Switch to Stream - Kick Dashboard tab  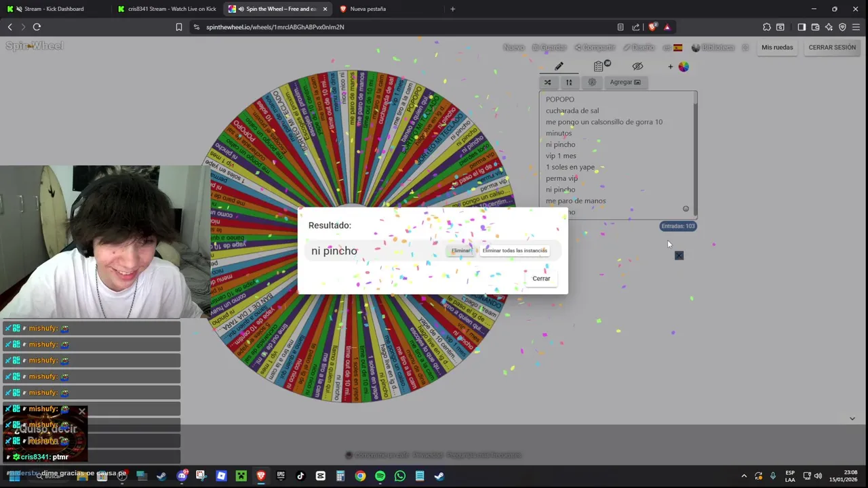coord(54,9)
